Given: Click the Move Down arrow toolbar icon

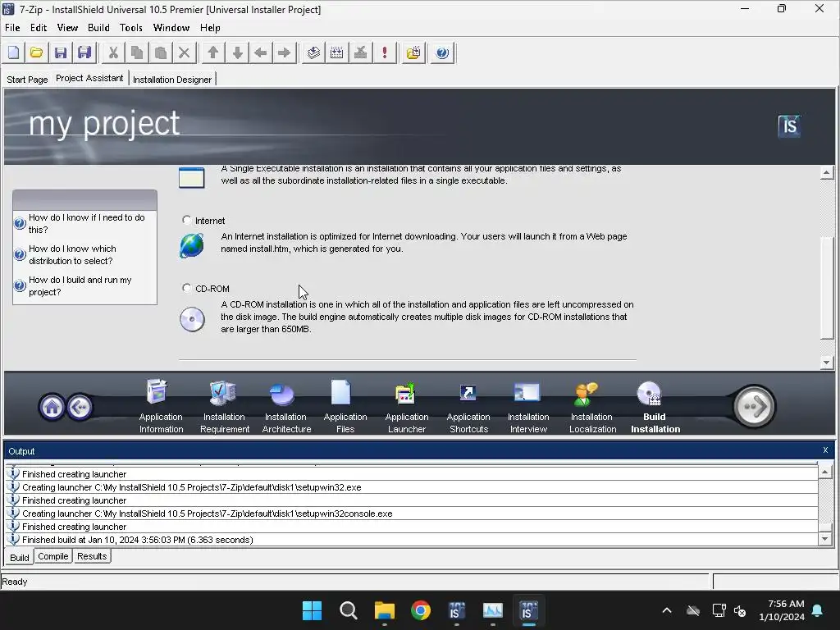Looking at the screenshot, I should [237, 52].
